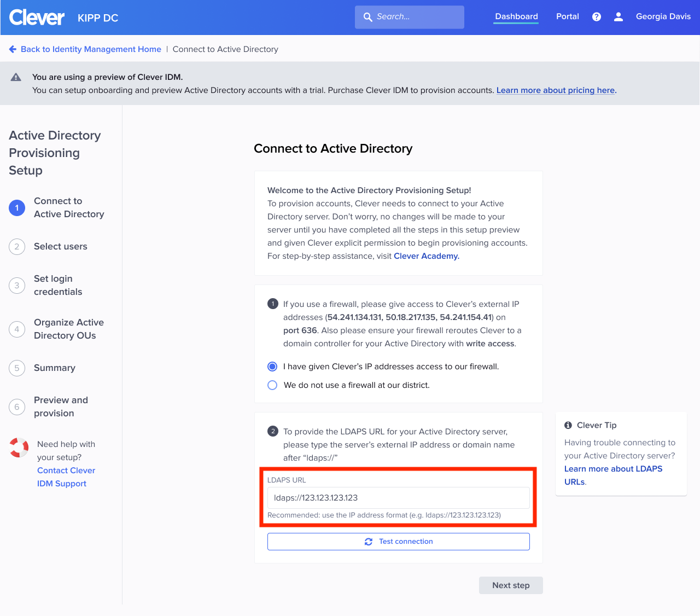Click the refresh icon inside Test connection

click(369, 541)
